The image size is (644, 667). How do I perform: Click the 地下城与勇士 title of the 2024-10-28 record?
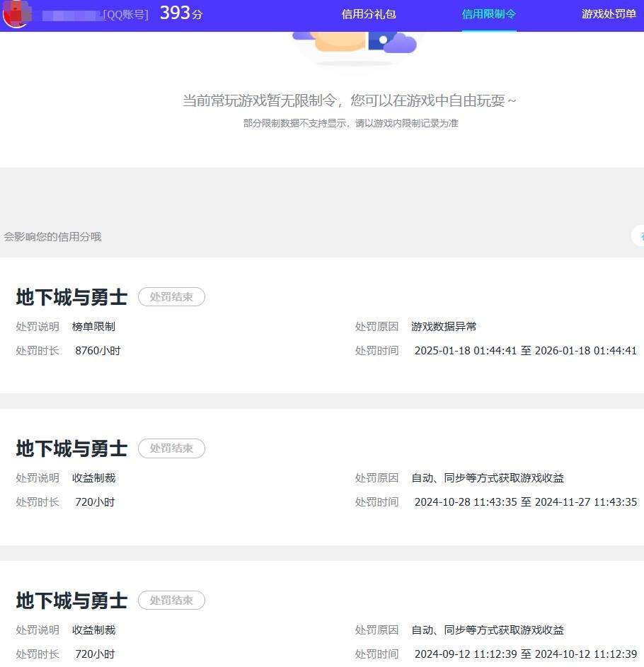click(x=71, y=448)
